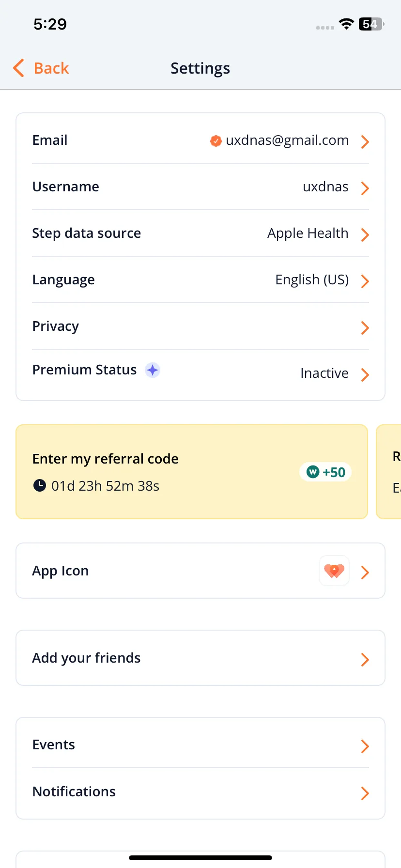This screenshot has width=401, height=868.
Task: Tap the battery indicator icon
Action: point(371,24)
